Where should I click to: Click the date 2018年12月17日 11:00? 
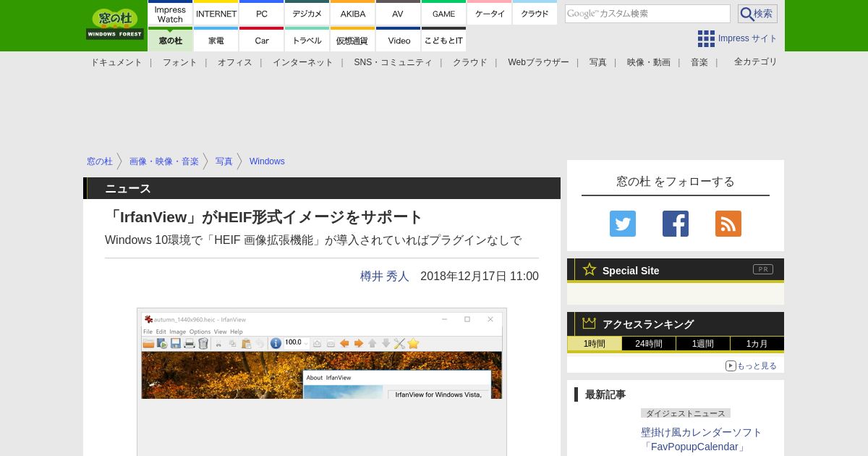point(480,276)
